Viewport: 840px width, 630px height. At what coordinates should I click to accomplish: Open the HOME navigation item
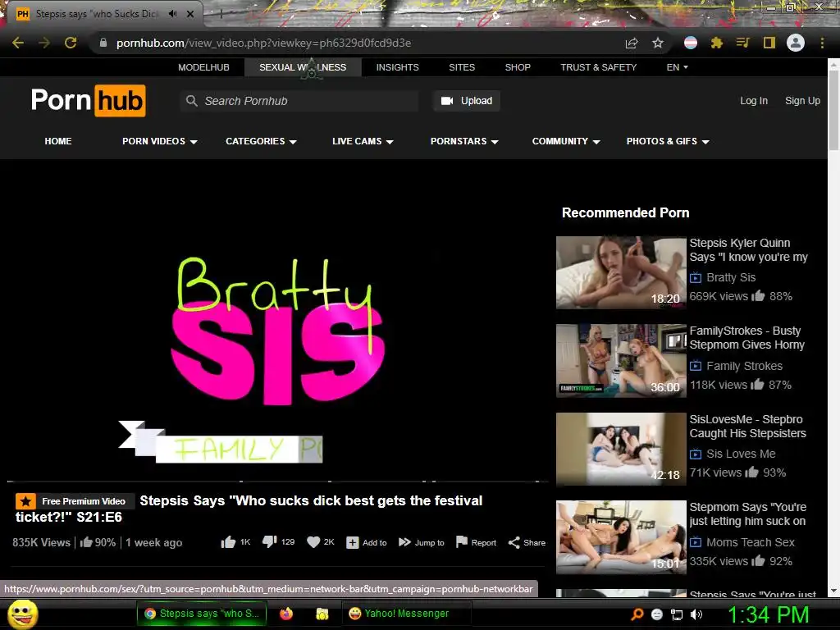pos(58,141)
